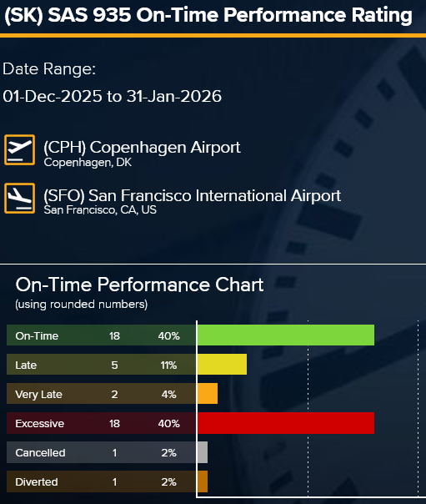
Task: Select the Diverted row label
Action: pyautogui.click(x=37, y=482)
